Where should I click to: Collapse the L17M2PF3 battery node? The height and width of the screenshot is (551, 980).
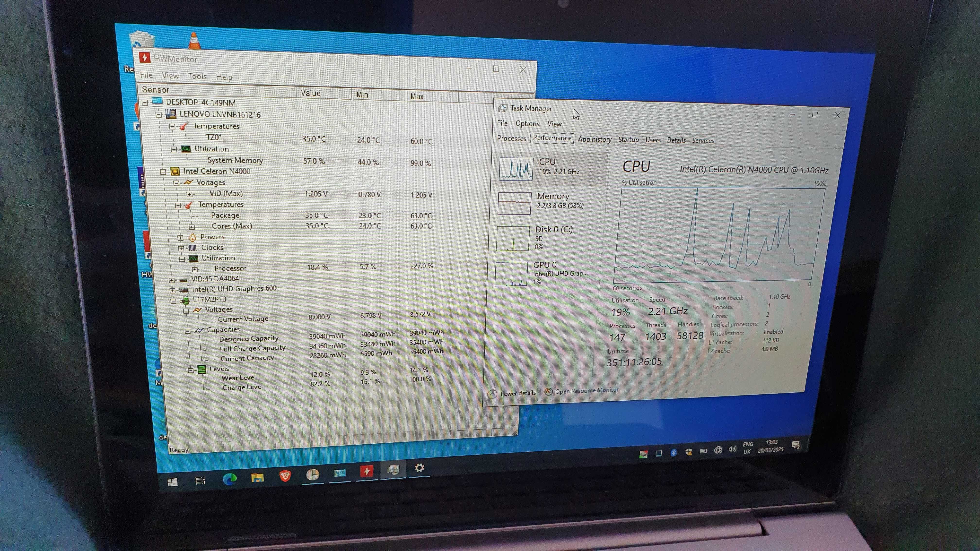pyautogui.click(x=174, y=301)
